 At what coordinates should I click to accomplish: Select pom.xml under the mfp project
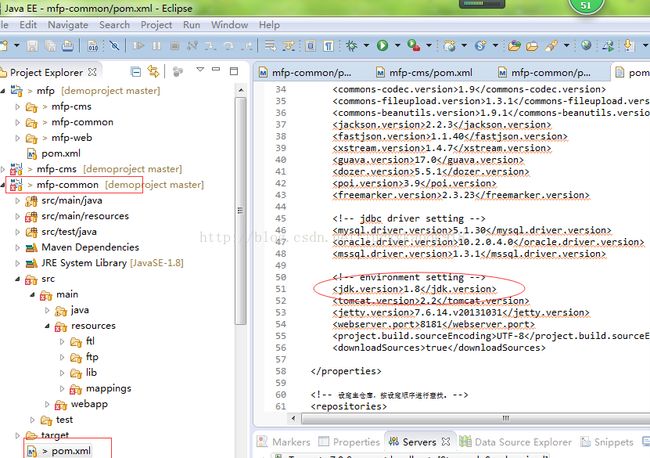[x=53, y=154]
